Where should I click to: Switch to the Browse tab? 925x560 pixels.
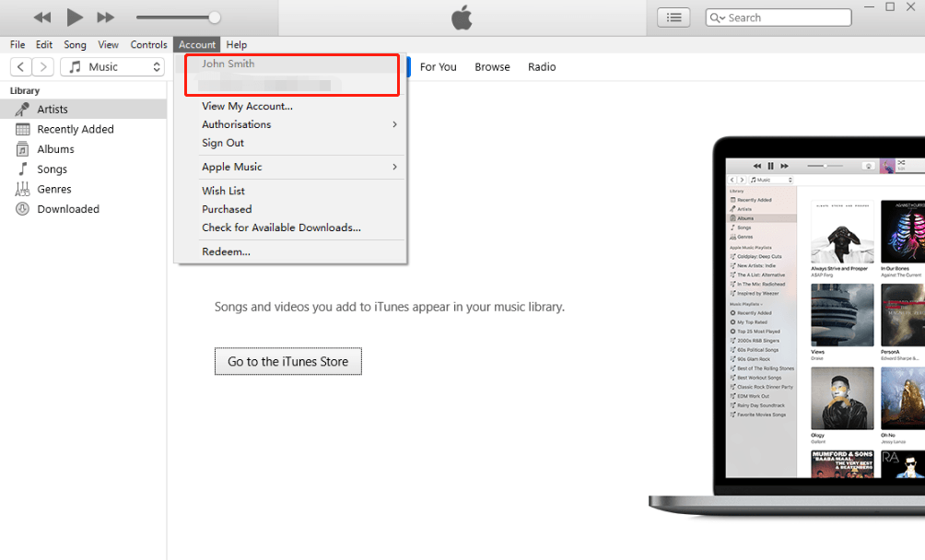coord(492,67)
